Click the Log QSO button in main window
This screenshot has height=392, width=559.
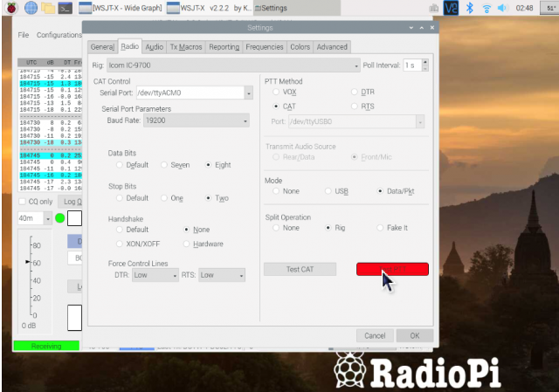click(70, 202)
